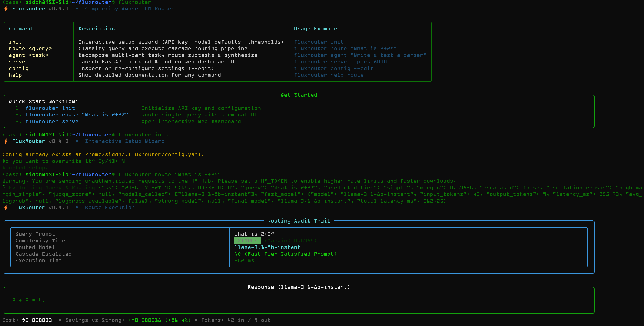Image resolution: width=644 pixels, height=326 pixels.
Task: Click the 'Quick Start Workflow:' heading
Action: (x=44, y=101)
